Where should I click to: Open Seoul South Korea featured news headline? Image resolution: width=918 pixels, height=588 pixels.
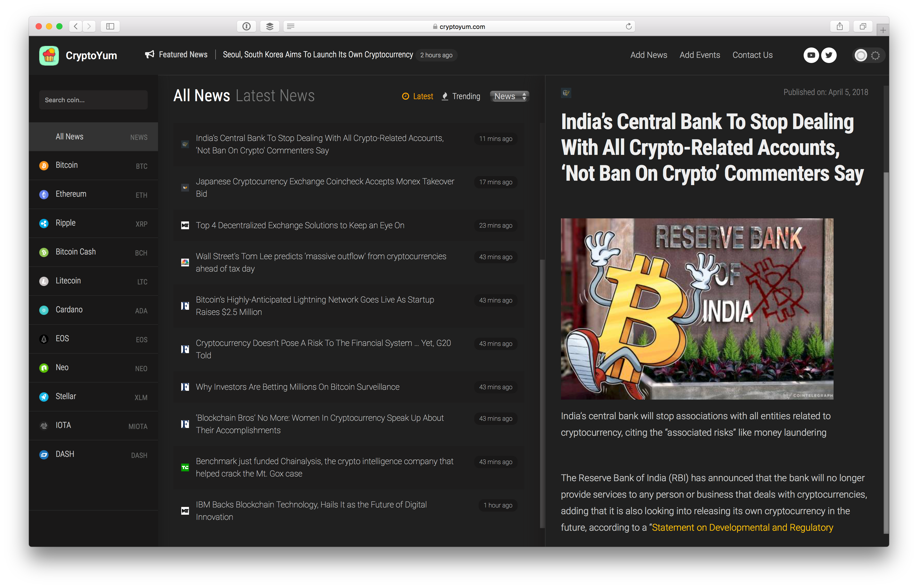tap(318, 55)
